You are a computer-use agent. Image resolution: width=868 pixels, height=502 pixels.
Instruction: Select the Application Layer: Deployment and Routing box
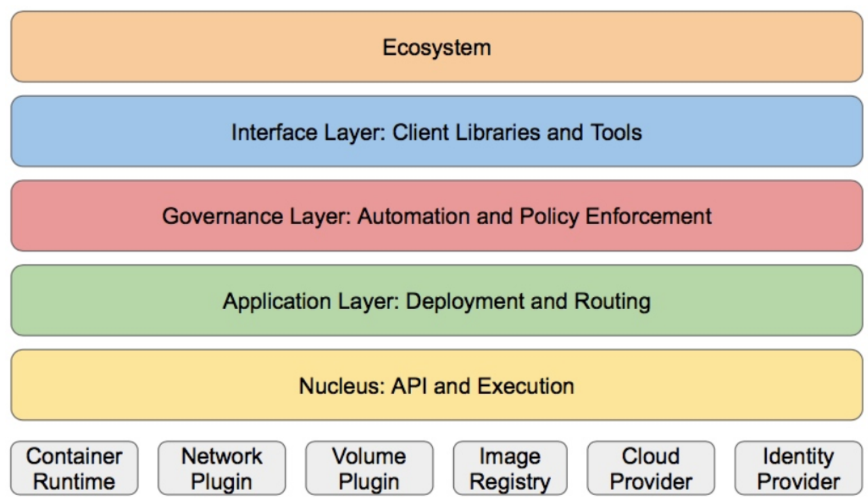pos(437,300)
